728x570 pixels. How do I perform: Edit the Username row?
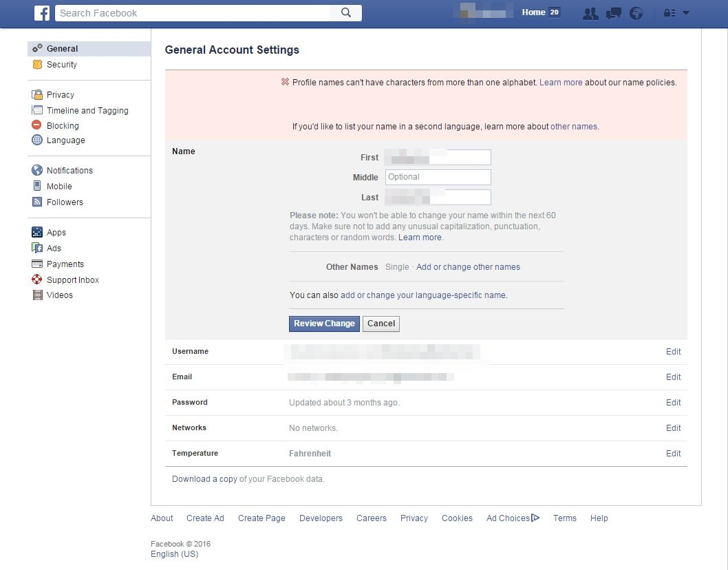pos(673,352)
